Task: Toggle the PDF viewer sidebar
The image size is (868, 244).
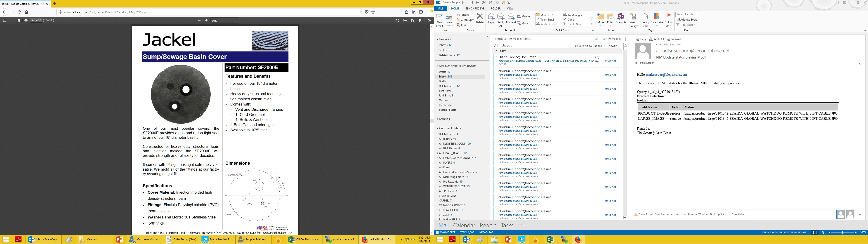Action: (x=4, y=20)
